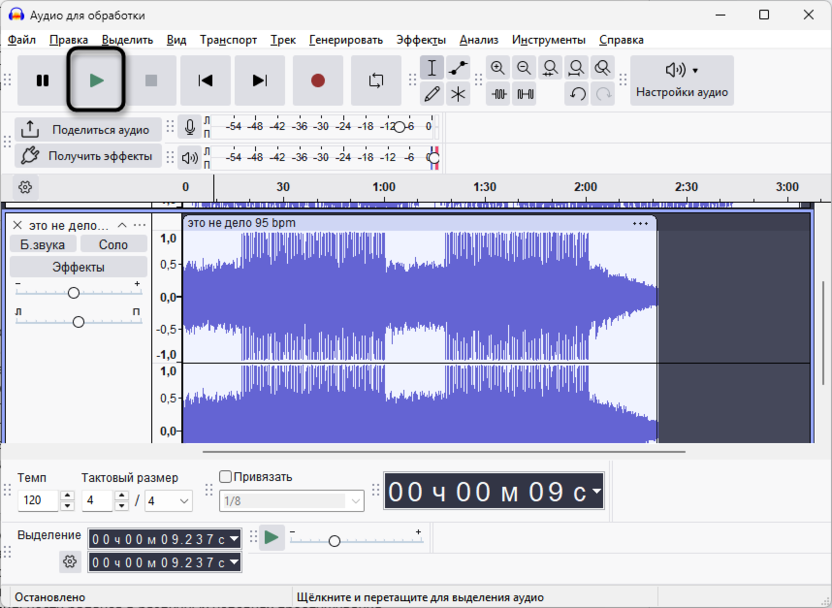The height and width of the screenshot is (608, 832).
Task: Open the Эффекты menu
Action: 420,40
